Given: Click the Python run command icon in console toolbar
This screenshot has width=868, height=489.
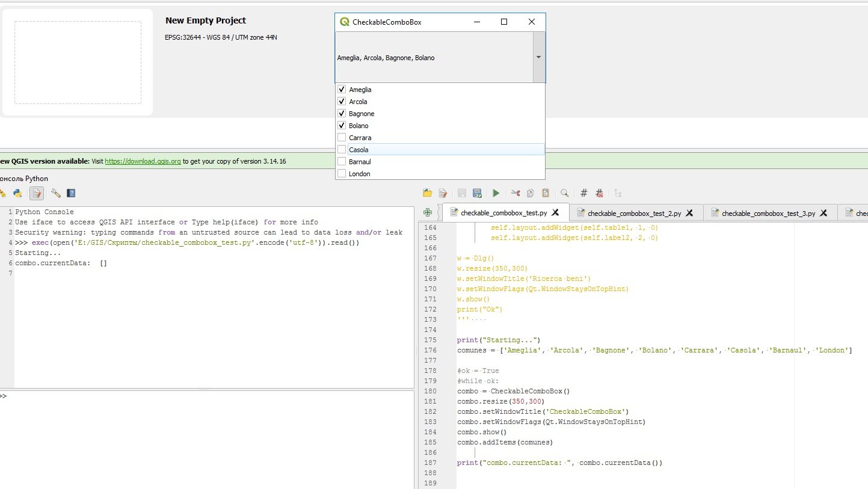Looking at the screenshot, I should point(17,193).
